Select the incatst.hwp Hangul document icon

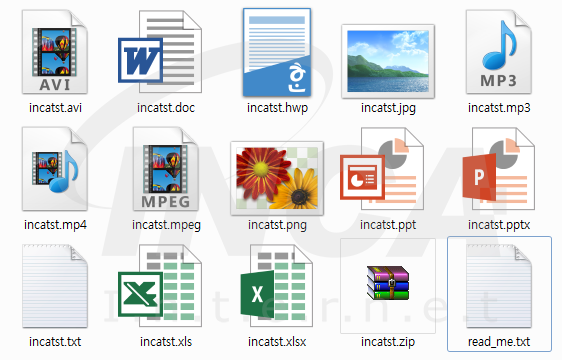[277, 52]
